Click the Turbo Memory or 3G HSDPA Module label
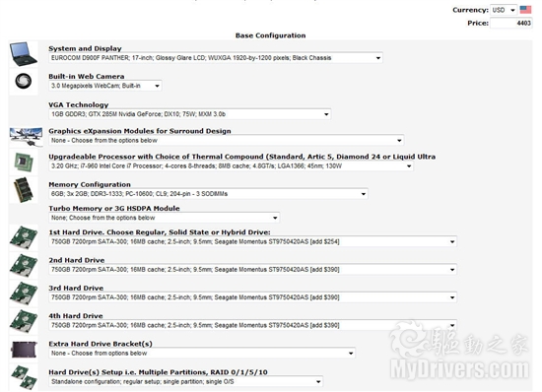Viewport: 542px width, 392px height. 114,208
